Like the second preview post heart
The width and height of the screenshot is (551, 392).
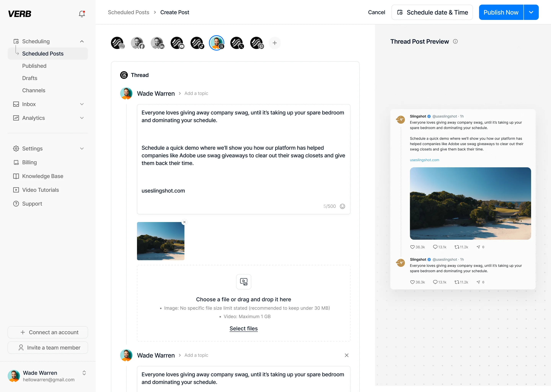click(x=412, y=282)
